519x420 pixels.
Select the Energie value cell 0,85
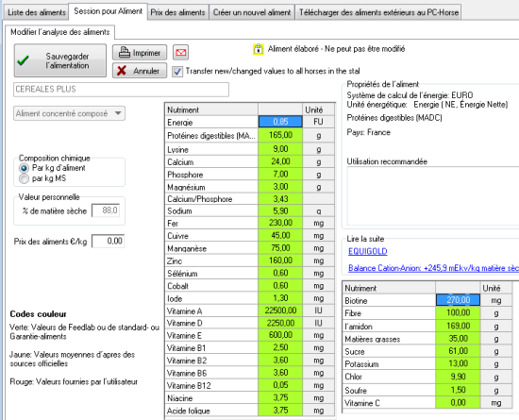pyautogui.click(x=280, y=122)
